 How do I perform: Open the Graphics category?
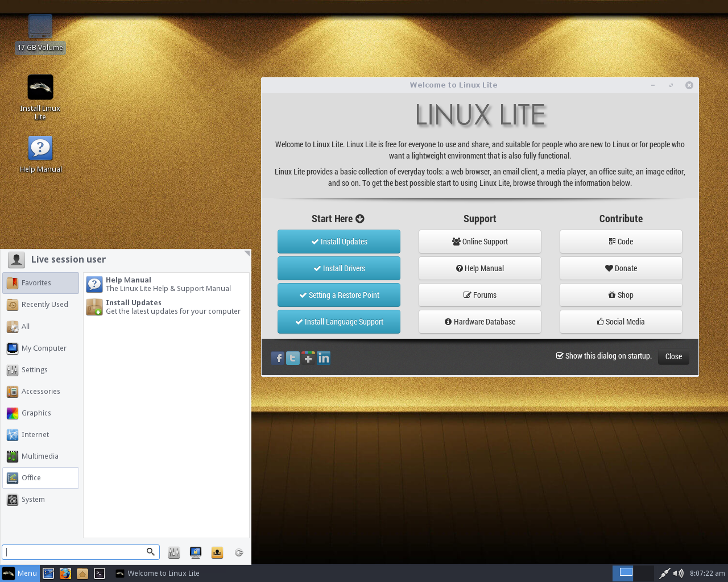point(40,413)
